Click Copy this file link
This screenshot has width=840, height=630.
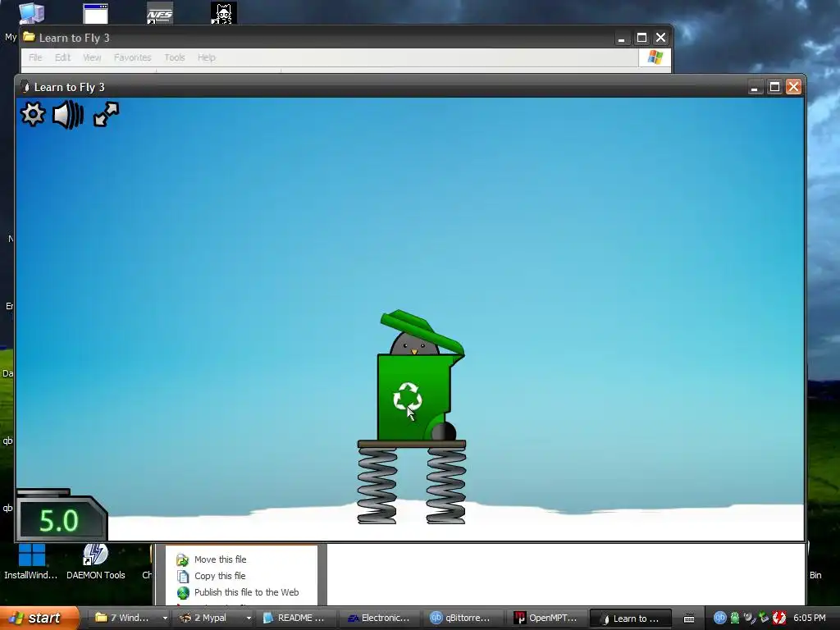pyautogui.click(x=220, y=576)
